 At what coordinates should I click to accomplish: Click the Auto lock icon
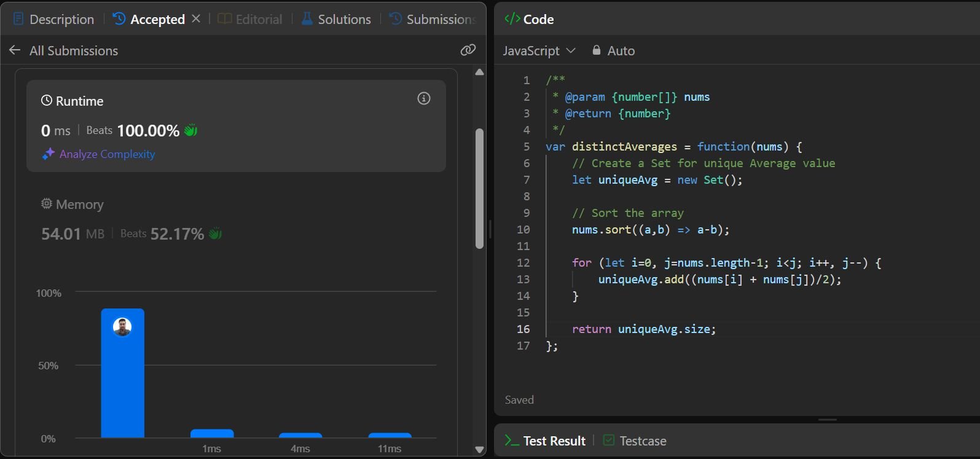[596, 50]
